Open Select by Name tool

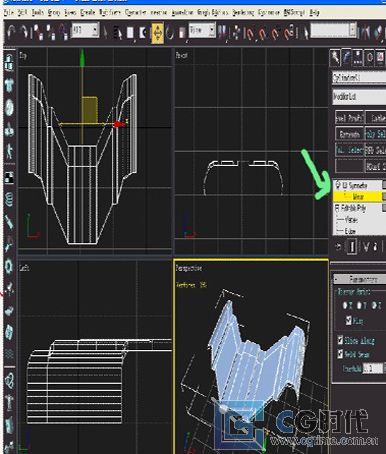coord(118,33)
